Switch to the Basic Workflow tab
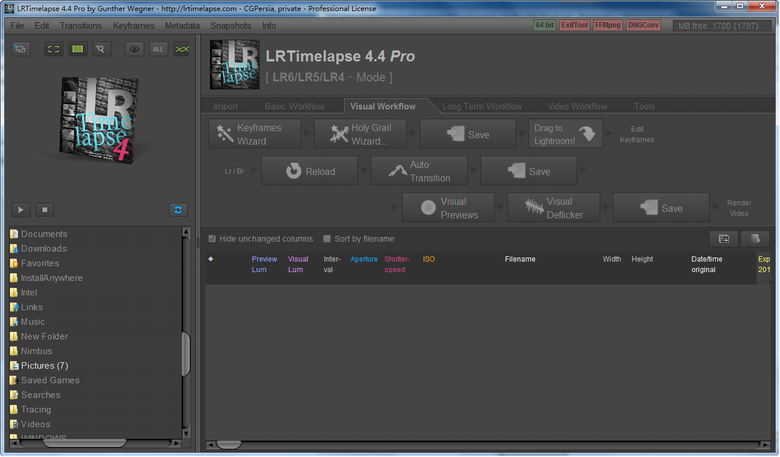The width and height of the screenshot is (780, 457). pos(294,106)
